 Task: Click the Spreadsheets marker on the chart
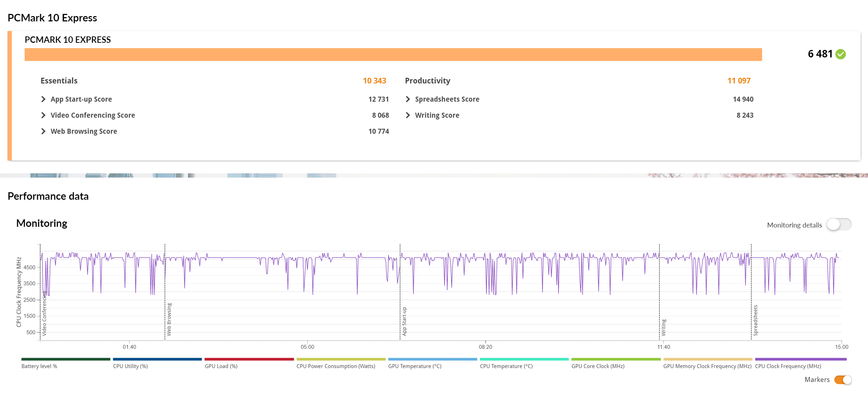[x=756, y=320]
